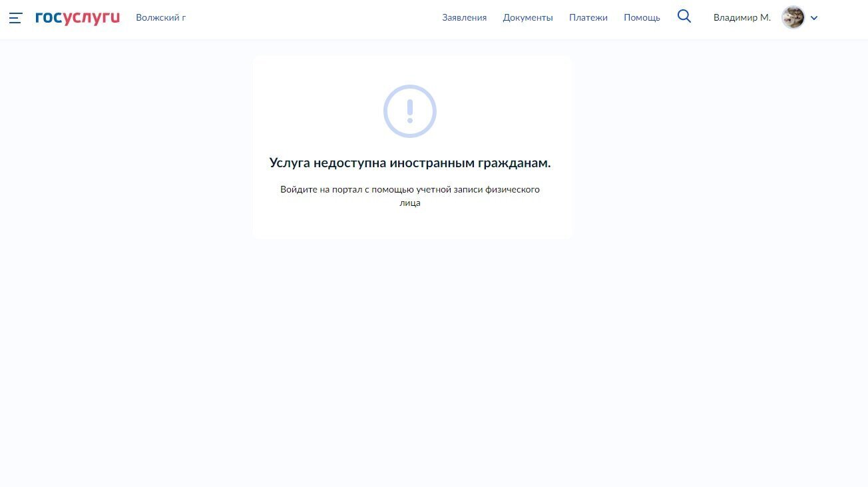Click the username Владимир М.
868x487 pixels.
742,17
